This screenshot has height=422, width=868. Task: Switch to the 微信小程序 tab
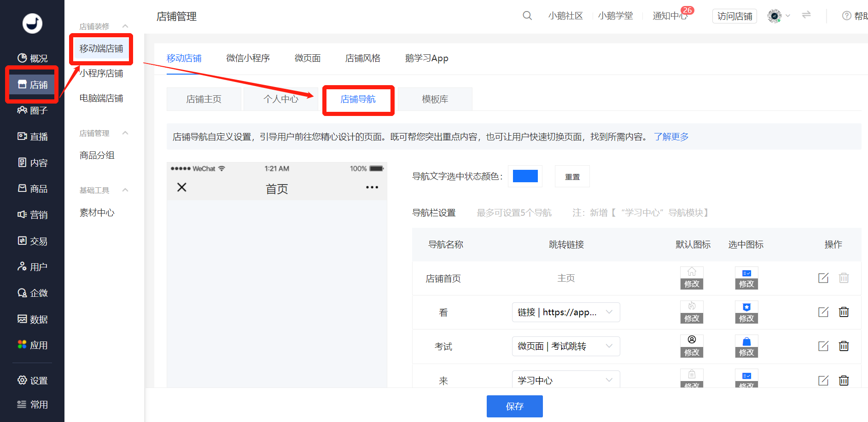(248, 58)
